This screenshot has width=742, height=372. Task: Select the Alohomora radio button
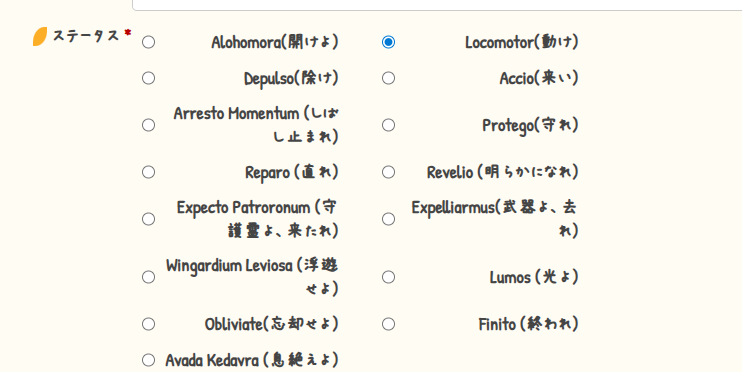(x=149, y=42)
